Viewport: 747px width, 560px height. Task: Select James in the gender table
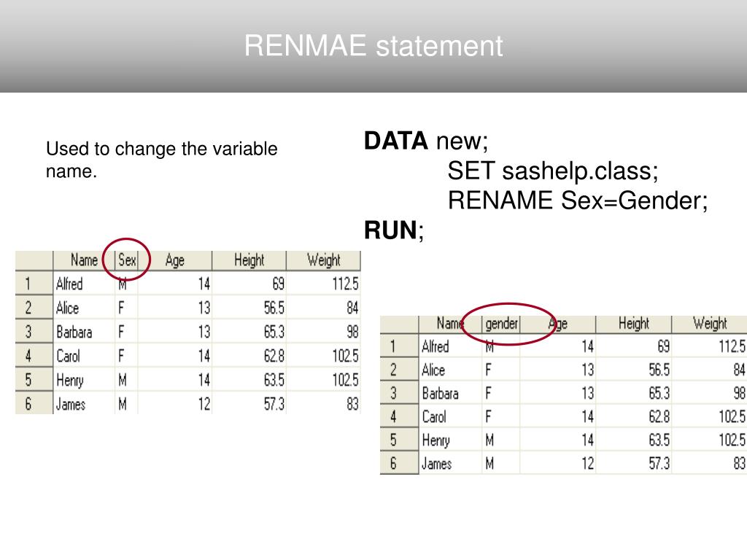pos(436,464)
